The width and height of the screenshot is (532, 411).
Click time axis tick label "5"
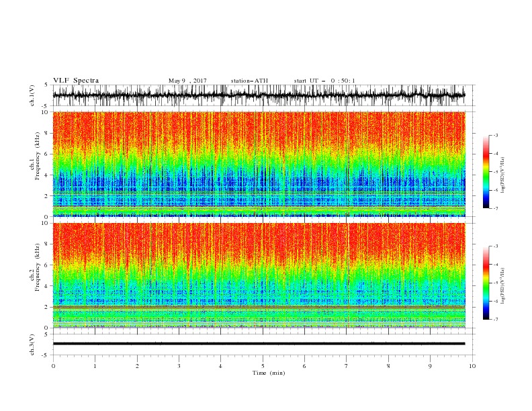click(263, 366)
